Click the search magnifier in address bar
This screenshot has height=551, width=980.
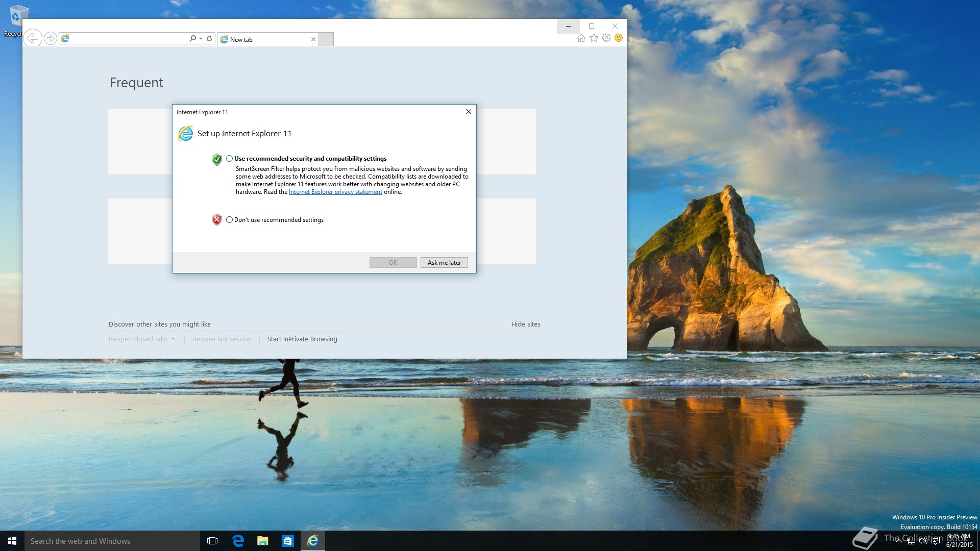click(x=192, y=38)
